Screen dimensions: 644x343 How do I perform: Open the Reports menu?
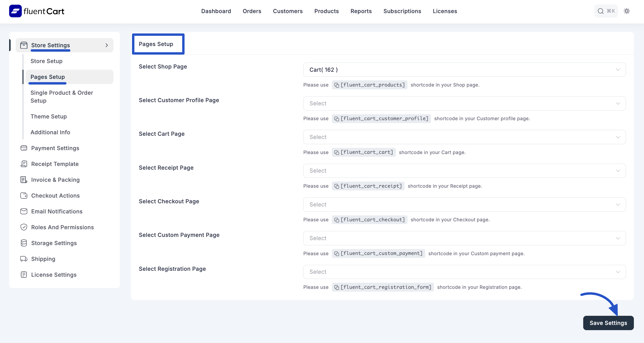361,11
